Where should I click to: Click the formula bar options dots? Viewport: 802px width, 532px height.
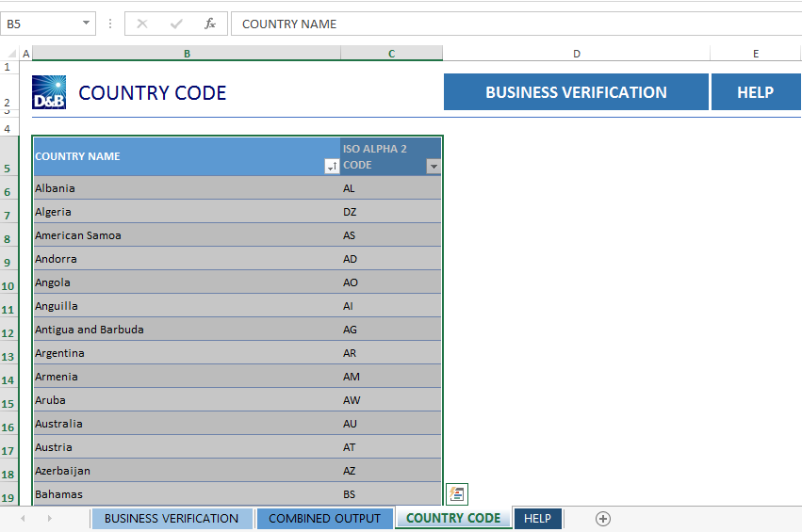[x=110, y=24]
